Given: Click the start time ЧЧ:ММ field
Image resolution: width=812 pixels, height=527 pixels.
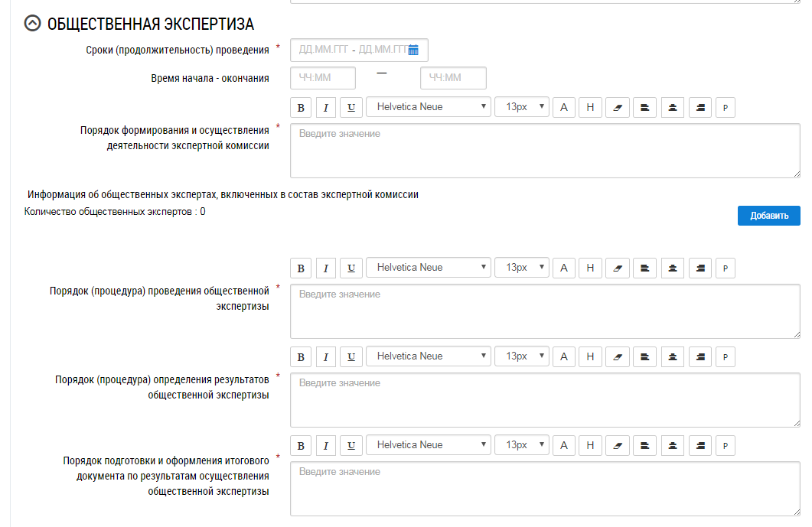Looking at the screenshot, I should pos(323,78).
